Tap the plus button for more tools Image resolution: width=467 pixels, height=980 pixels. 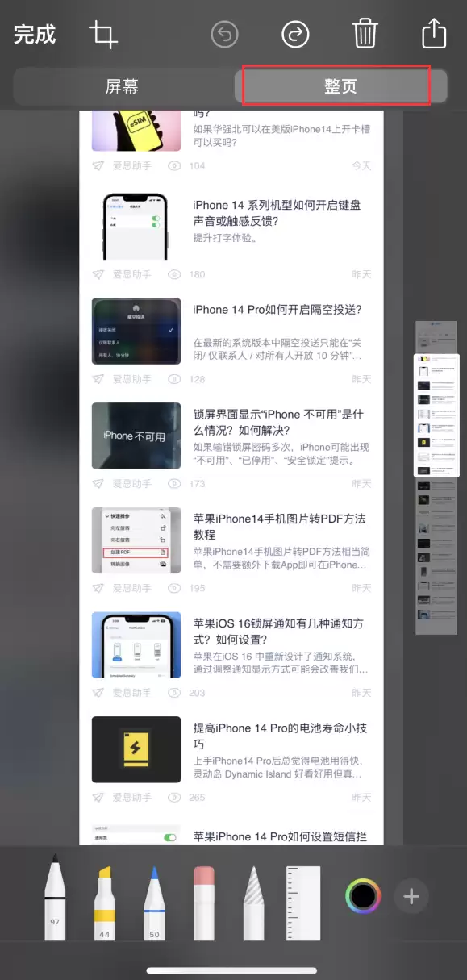[x=411, y=896]
